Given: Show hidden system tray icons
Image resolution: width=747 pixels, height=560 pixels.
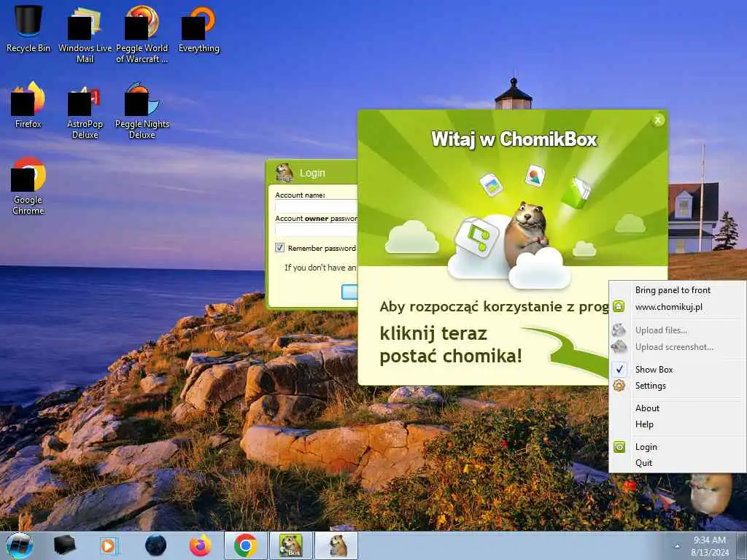Looking at the screenshot, I should click(x=677, y=545).
